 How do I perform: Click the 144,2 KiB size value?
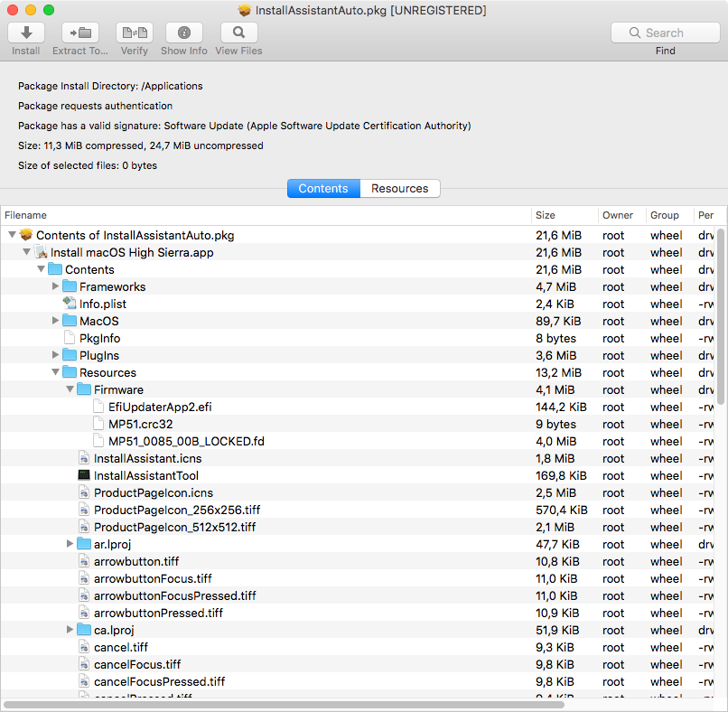[x=561, y=407]
